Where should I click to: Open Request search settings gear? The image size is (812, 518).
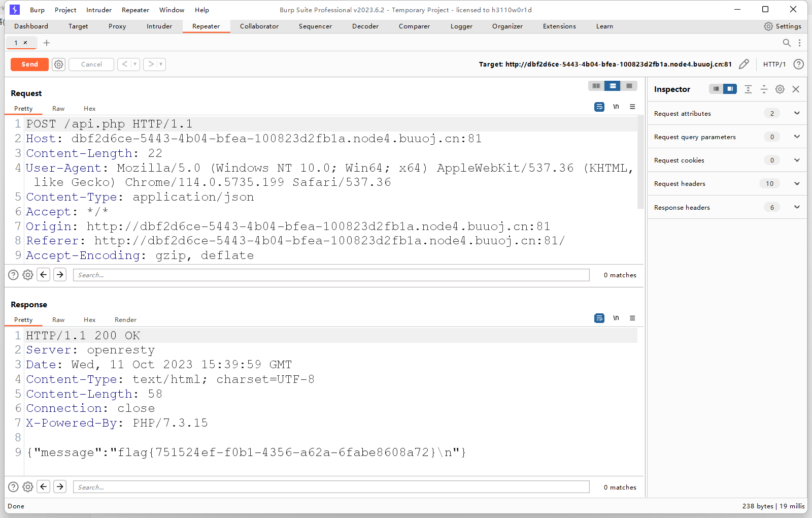pyautogui.click(x=28, y=275)
